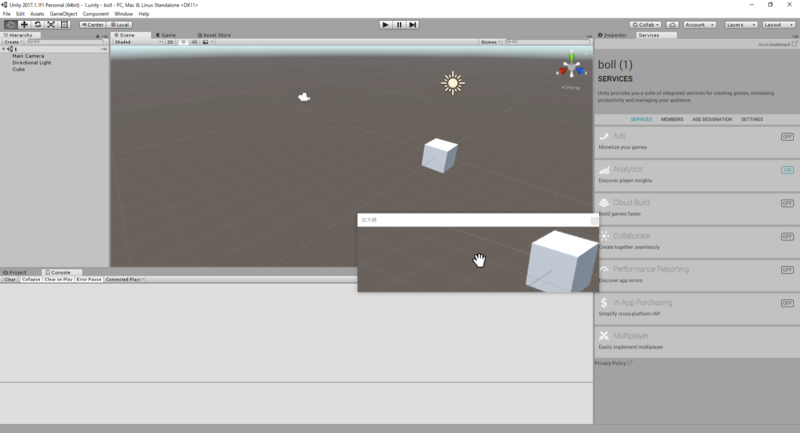
Task: Click the cube object in Scene view
Action: point(439,156)
